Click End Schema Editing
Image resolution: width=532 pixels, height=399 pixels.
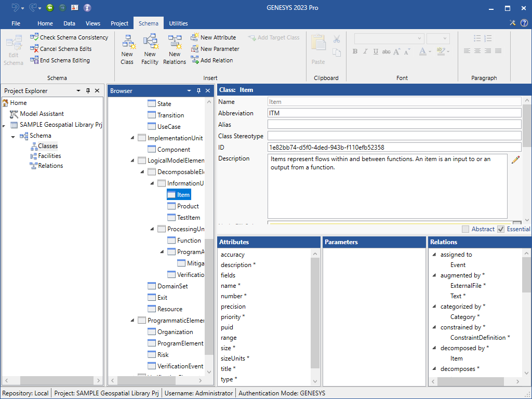coord(60,60)
